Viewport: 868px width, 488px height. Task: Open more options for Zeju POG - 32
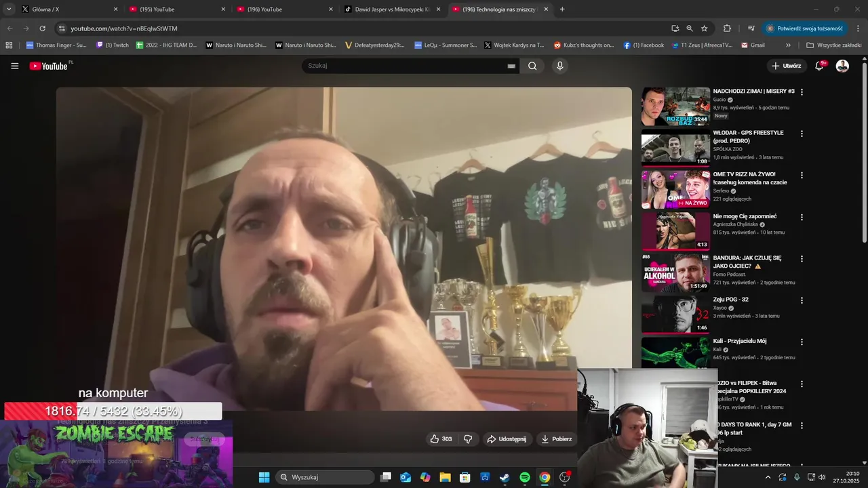tap(802, 300)
